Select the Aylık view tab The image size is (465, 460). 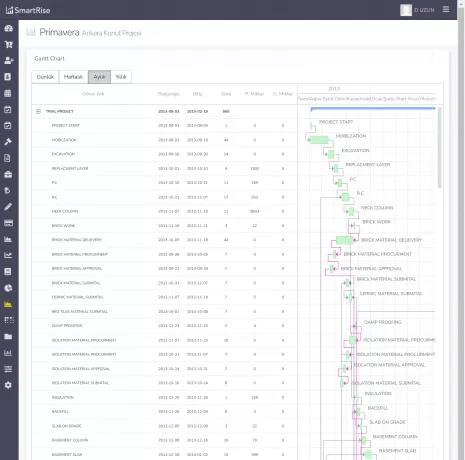click(99, 77)
